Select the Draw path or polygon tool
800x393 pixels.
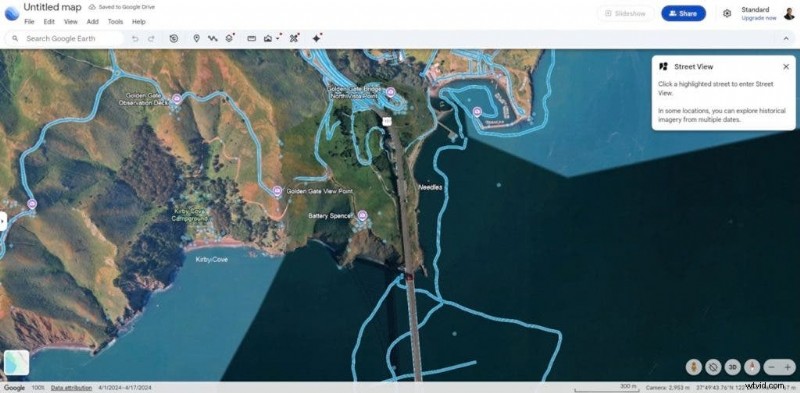(213, 38)
